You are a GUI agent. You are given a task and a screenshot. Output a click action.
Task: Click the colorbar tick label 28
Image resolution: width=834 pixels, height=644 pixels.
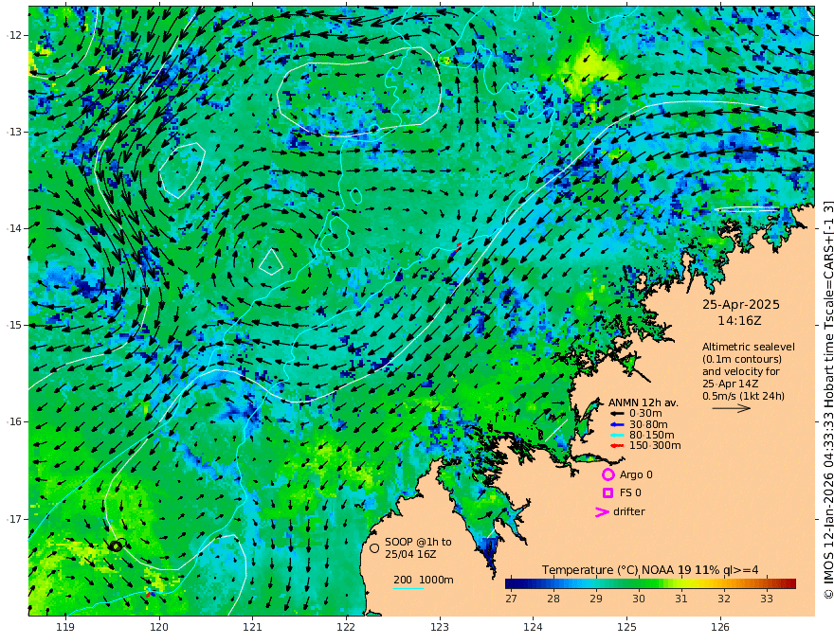point(553,599)
